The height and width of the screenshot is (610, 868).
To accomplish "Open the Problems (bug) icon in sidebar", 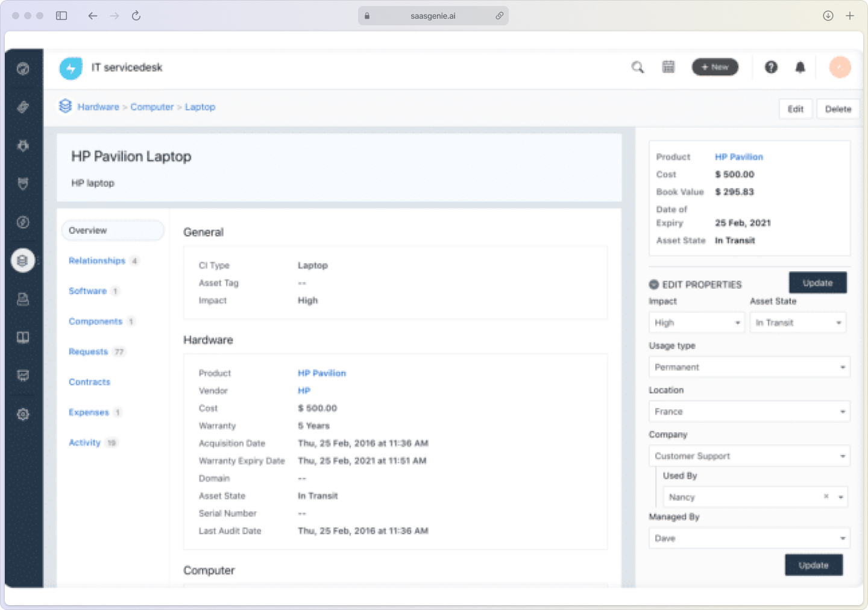I will click(x=23, y=145).
